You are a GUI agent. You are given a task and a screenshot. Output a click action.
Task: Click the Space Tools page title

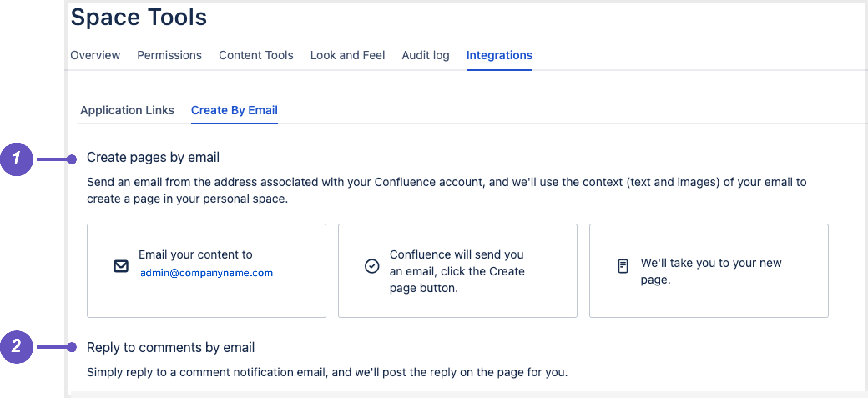pyautogui.click(x=139, y=17)
